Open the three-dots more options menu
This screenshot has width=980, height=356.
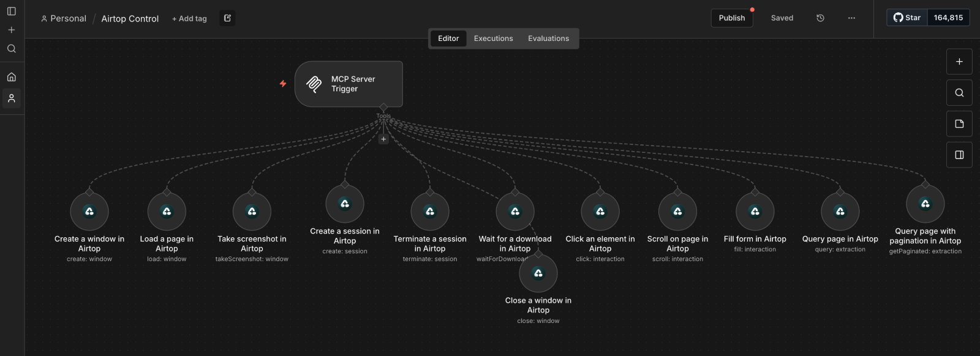pos(851,18)
